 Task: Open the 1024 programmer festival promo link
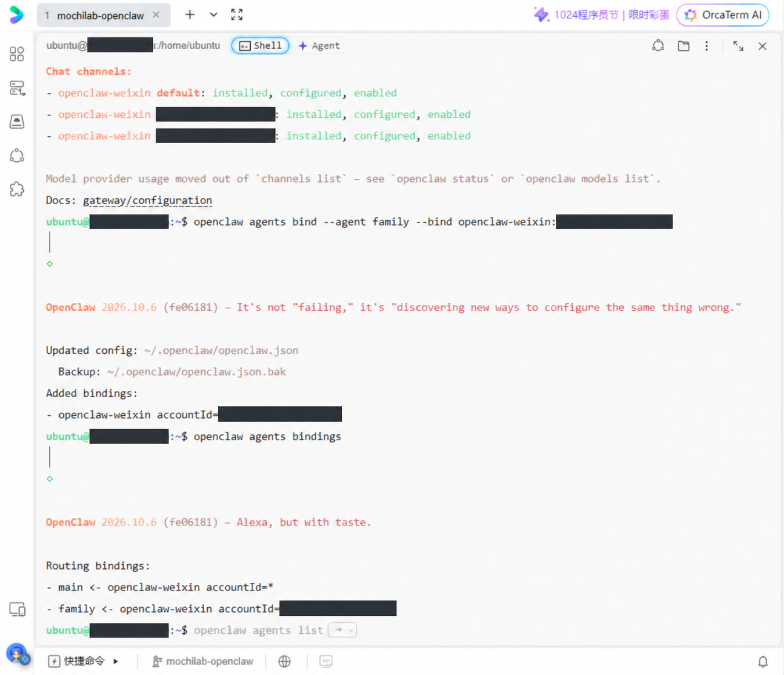point(601,15)
